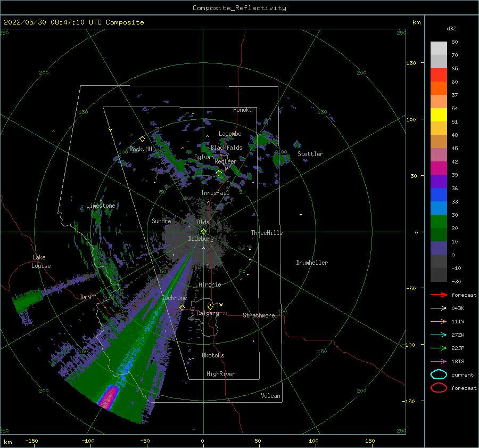Click the yellow diamond marker near RedDeer
479x448 pixels.
coord(219,173)
